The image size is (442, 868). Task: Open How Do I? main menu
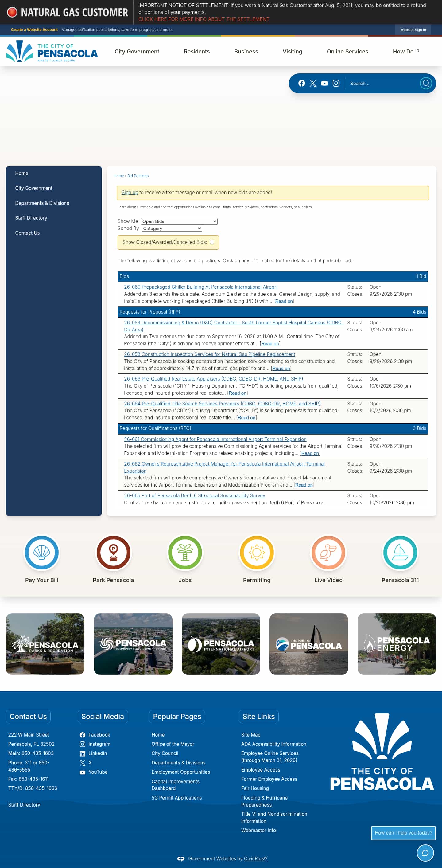[x=406, y=52]
